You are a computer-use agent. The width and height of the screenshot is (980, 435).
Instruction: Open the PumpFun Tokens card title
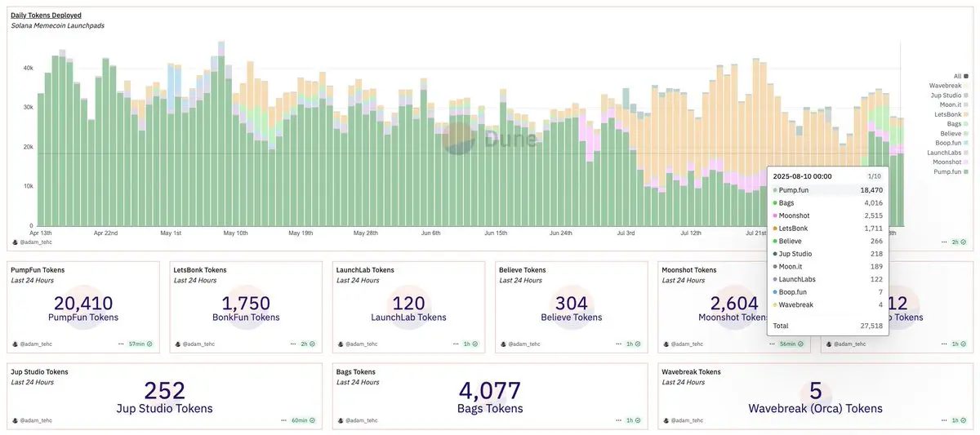click(x=38, y=270)
